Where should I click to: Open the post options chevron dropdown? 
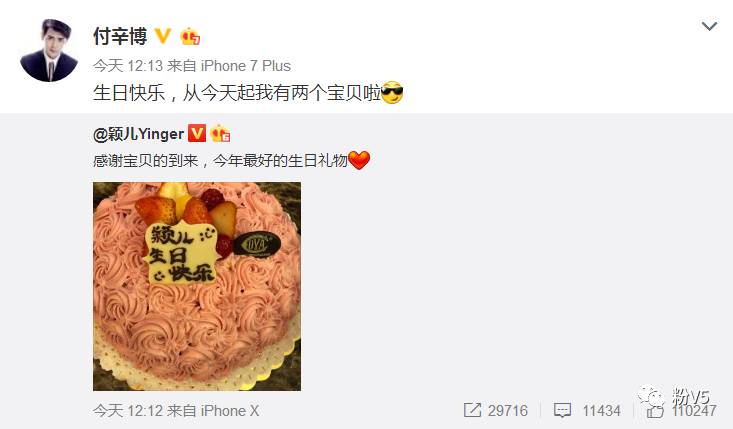coord(709,26)
